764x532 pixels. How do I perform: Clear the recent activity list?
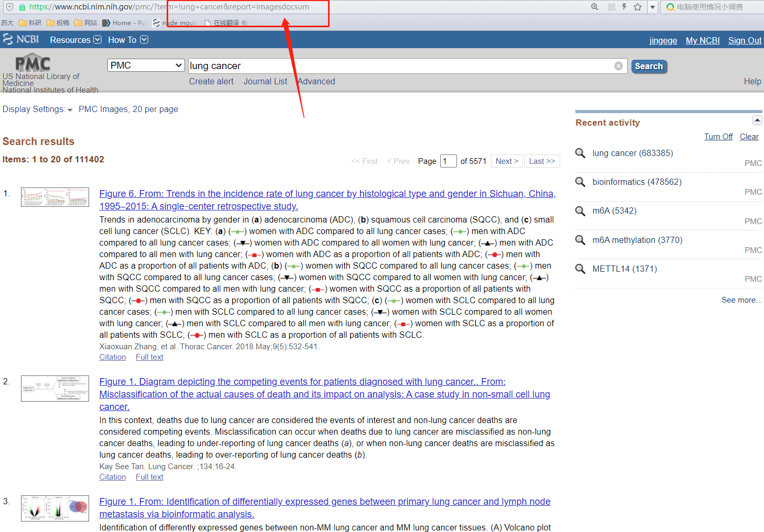pos(749,137)
